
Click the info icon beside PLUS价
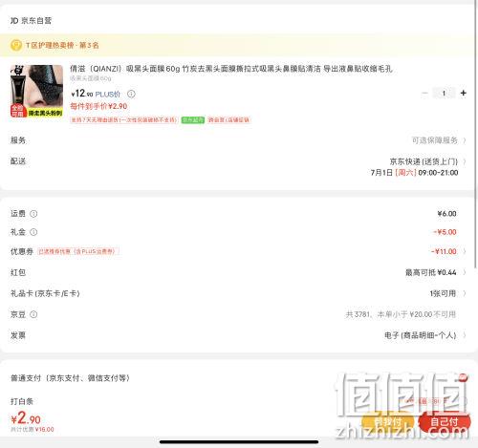click(131, 94)
